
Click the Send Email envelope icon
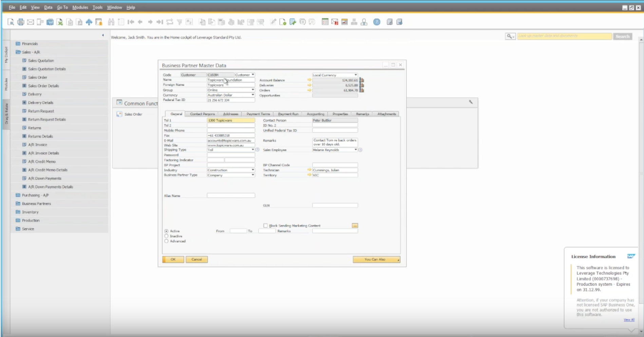(x=31, y=22)
